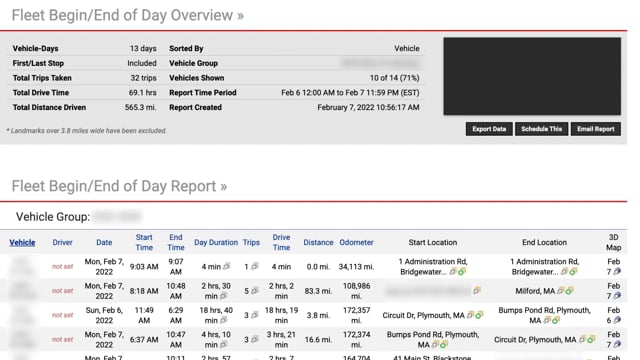Click green landmark icon after Bumps Pond Rd end location
The image size is (640, 360).
click(x=556, y=320)
